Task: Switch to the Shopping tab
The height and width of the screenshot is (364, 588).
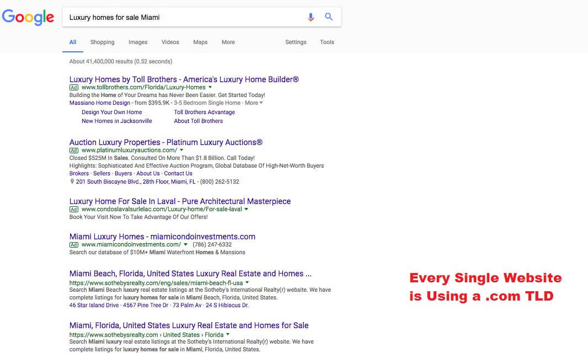Action: click(x=103, y=42)
